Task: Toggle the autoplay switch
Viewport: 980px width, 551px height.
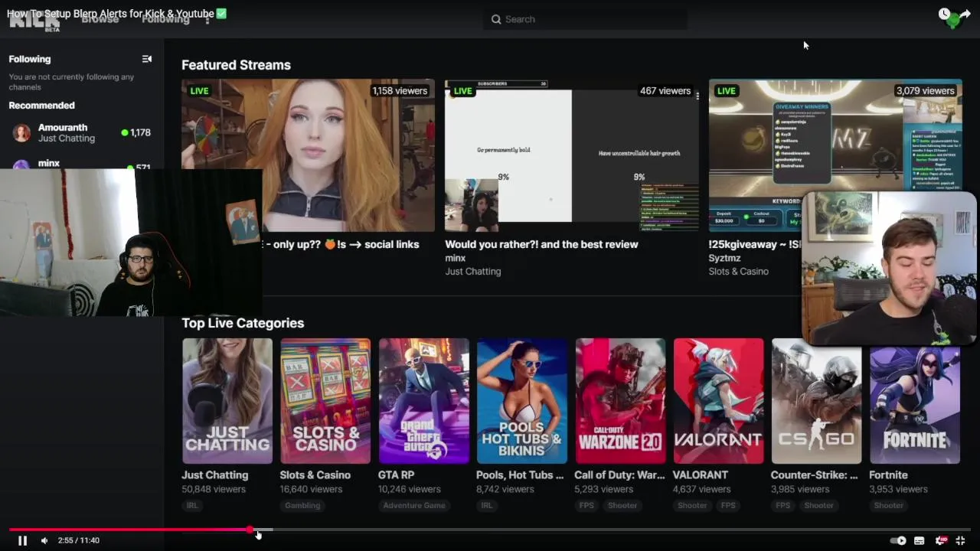Action: pos(898,540)
